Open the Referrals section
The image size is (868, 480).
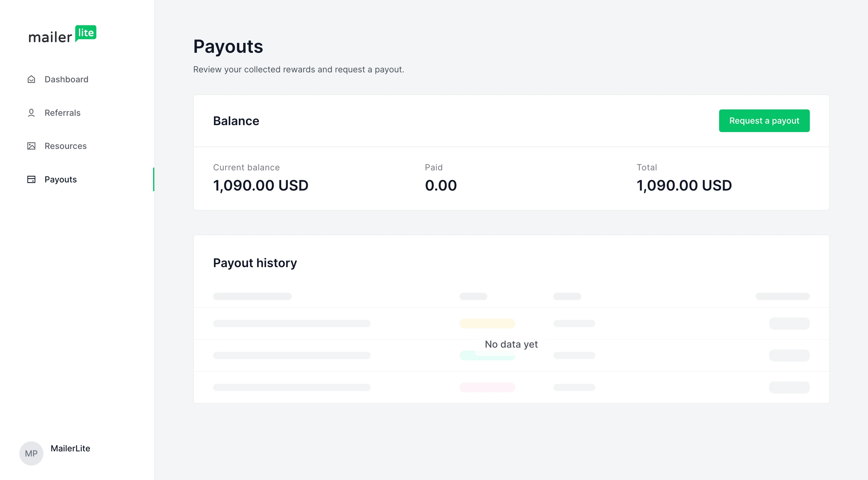click(62, 112)
